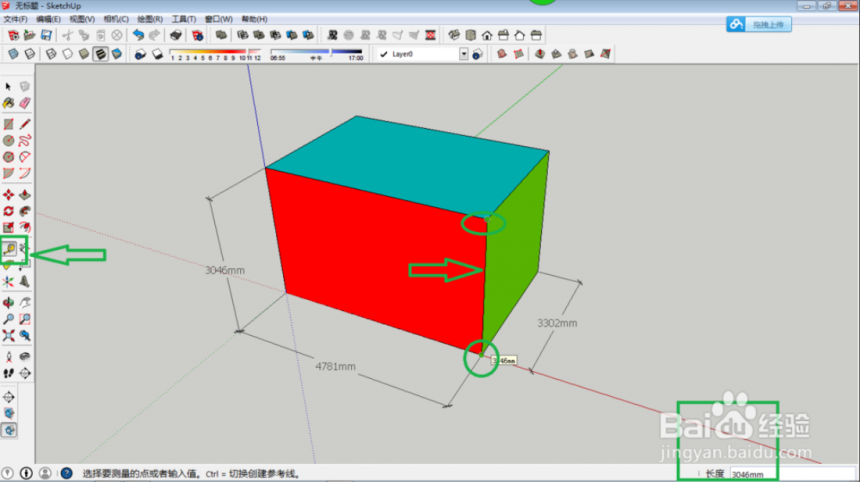
Task: Select the Move tool with red arrows
Action: click(8, 195)
